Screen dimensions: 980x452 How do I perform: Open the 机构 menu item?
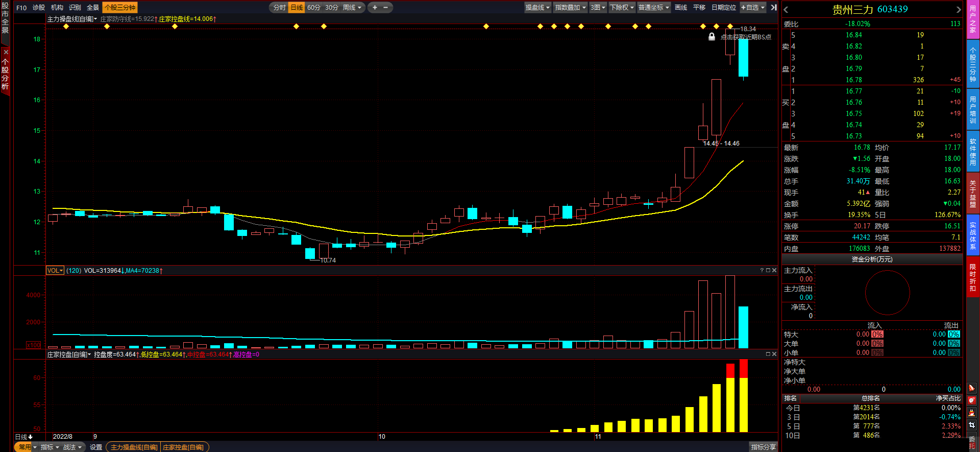(x=57, y=8)
